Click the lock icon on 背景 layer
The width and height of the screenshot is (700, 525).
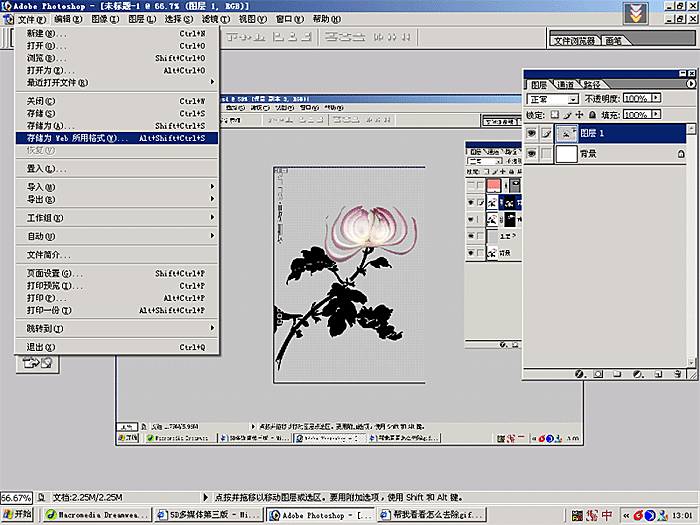click(681, 154)
